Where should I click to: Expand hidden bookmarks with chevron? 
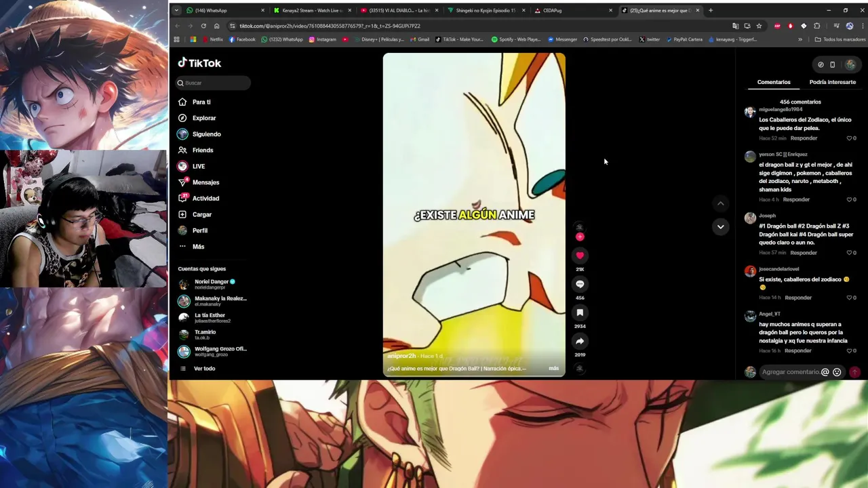[800, 39]
